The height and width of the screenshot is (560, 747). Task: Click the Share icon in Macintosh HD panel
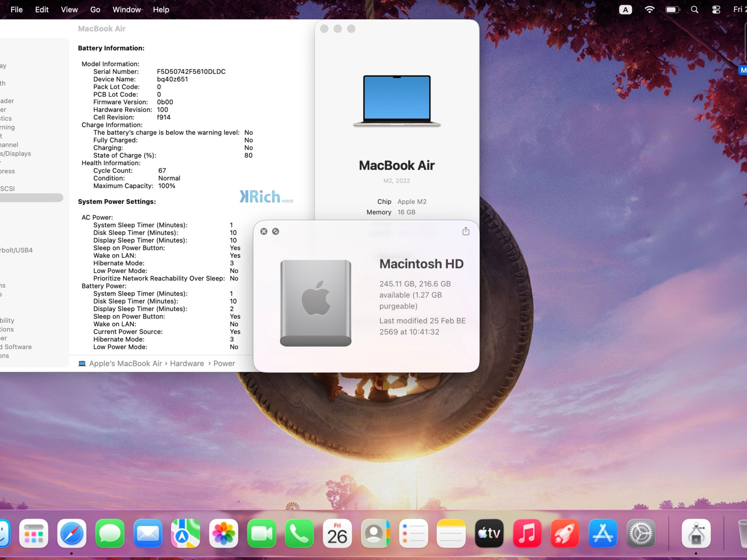466,231
